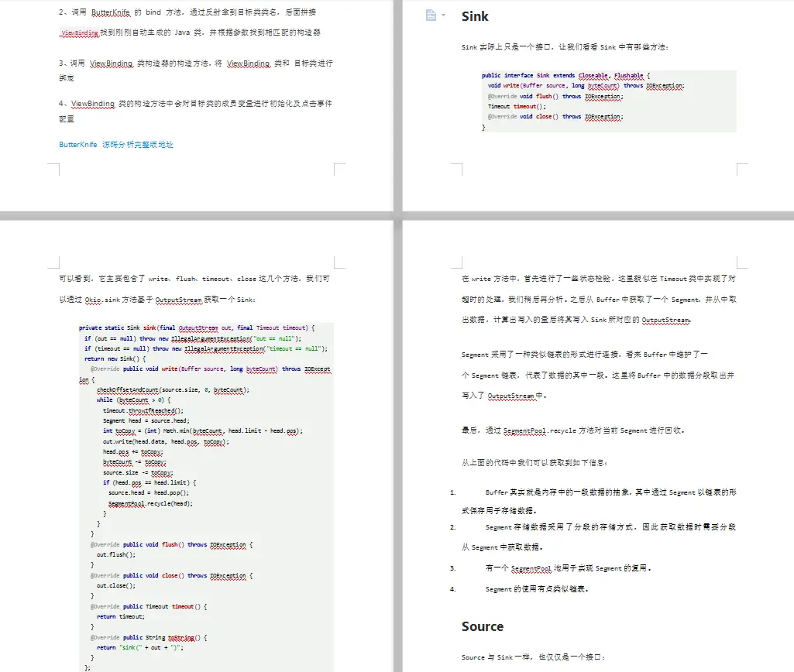The height and width of the screenshot is (672, 794).
Task: Click the paragraph starting "3、调用 ViewBinding"
Action: tap(195, 70)
